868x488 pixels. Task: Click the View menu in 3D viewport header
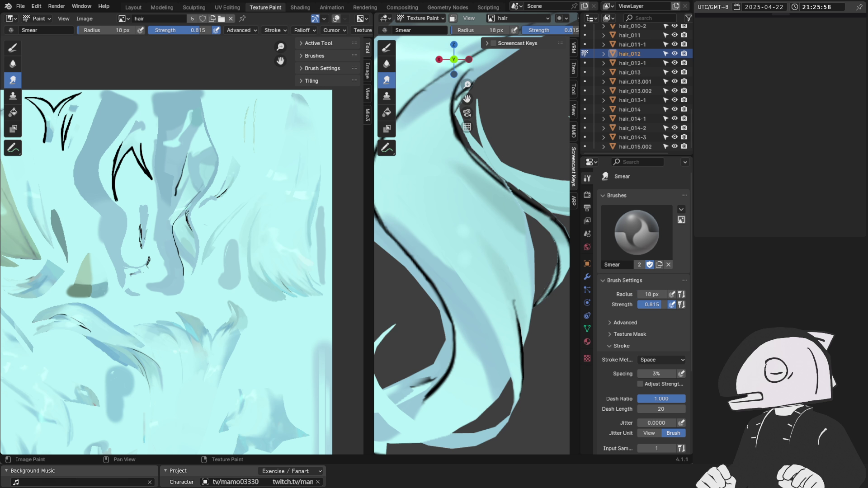click(x=469, y=18)
